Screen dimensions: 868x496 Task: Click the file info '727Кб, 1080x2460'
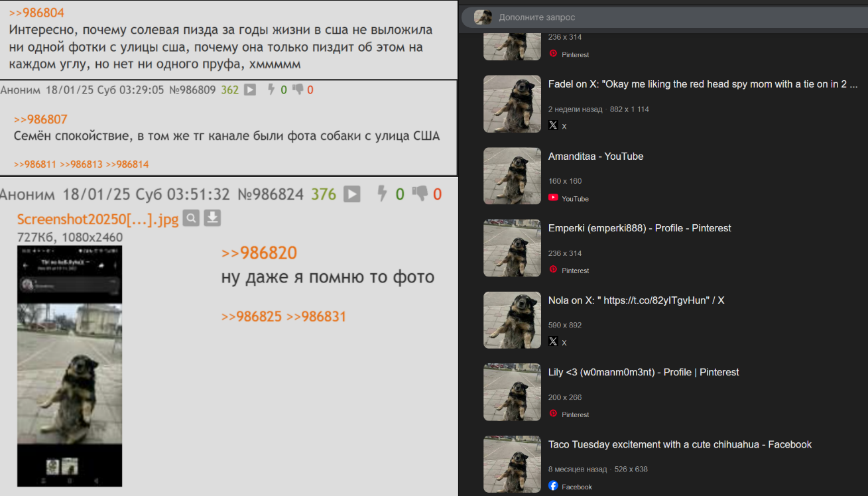(70, 237)
